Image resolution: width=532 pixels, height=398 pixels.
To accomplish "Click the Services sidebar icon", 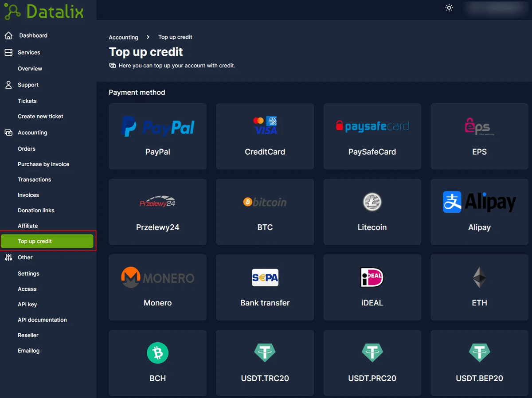I will tap(8, 52).
